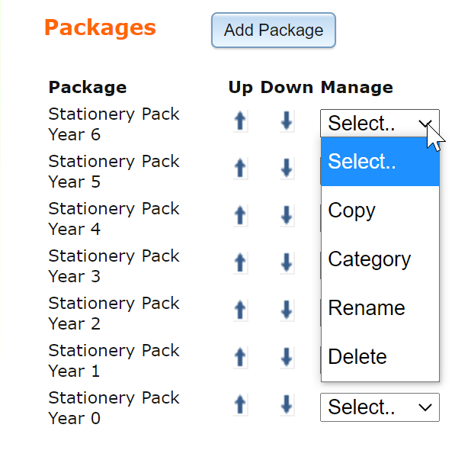This screenshot has width=455, height=476.
Task: Move Stationery Pack Year 0 down
Action: coord(287,405)
